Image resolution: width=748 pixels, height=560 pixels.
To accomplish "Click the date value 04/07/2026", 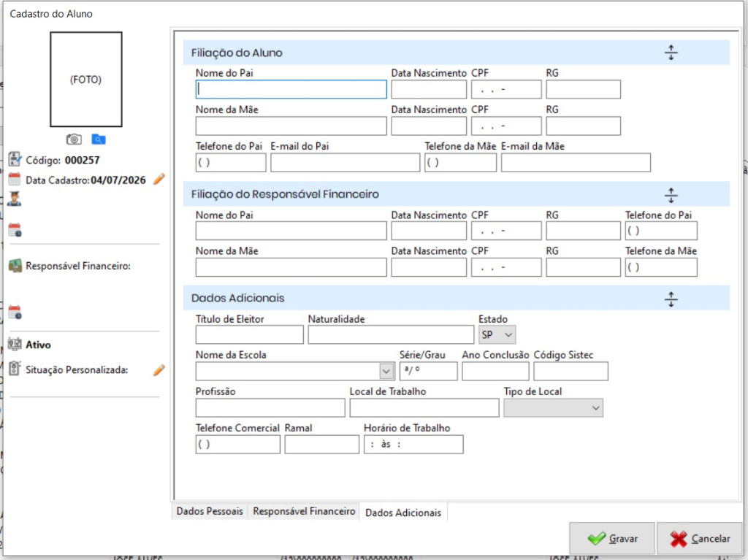I will coord(118,180).
